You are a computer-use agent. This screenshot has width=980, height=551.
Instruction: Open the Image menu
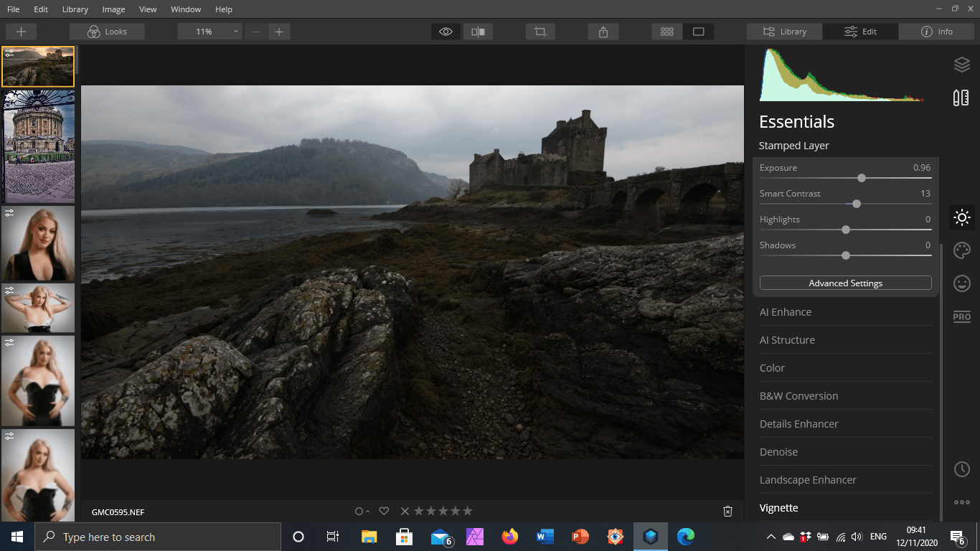coord(114,9)
